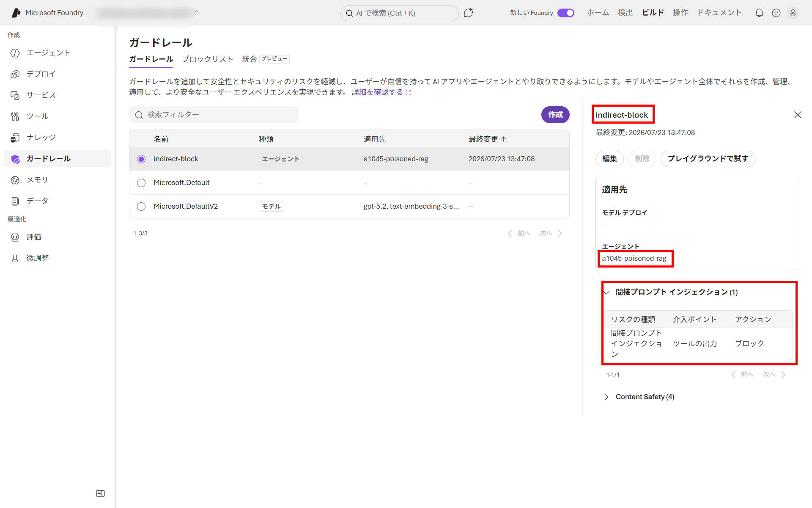Click the Microsoft.Default name cell
The width and height of the screenshot is (812, 508).
(181, 182)
